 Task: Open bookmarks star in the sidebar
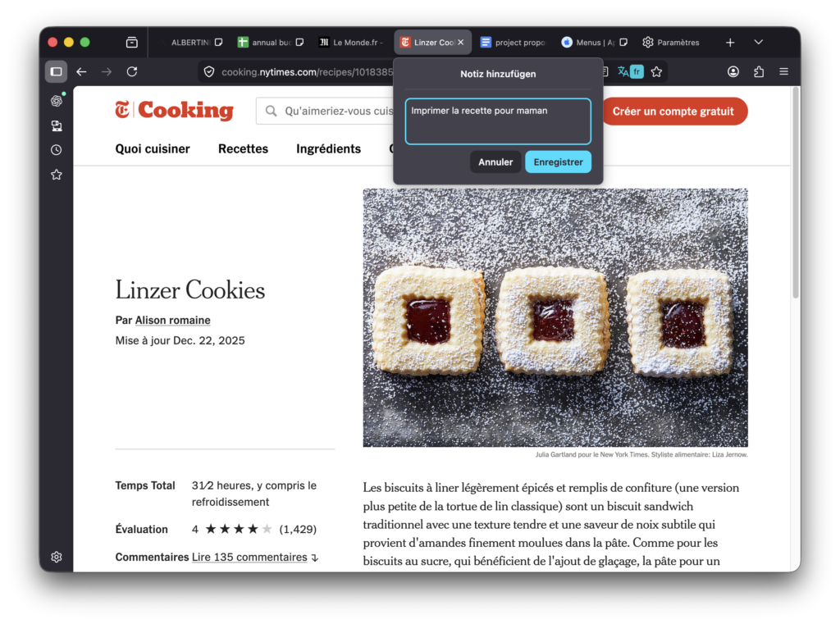[57, 175]
